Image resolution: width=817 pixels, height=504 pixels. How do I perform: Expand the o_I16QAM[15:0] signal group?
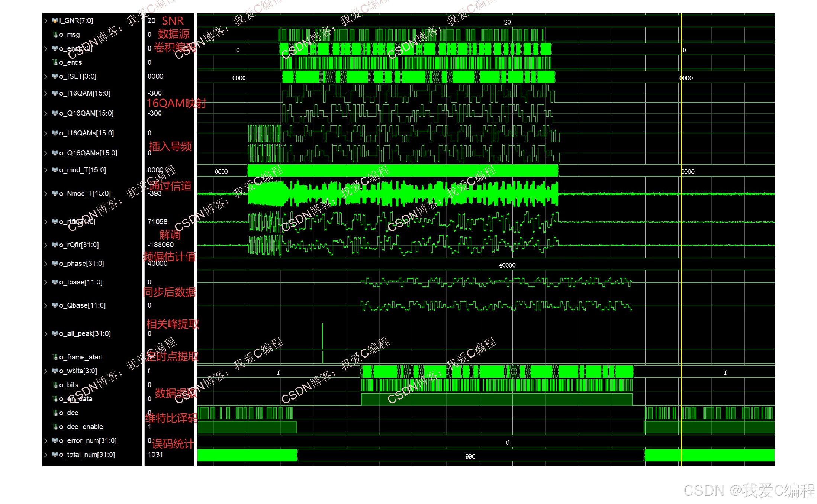pos(46,93)
